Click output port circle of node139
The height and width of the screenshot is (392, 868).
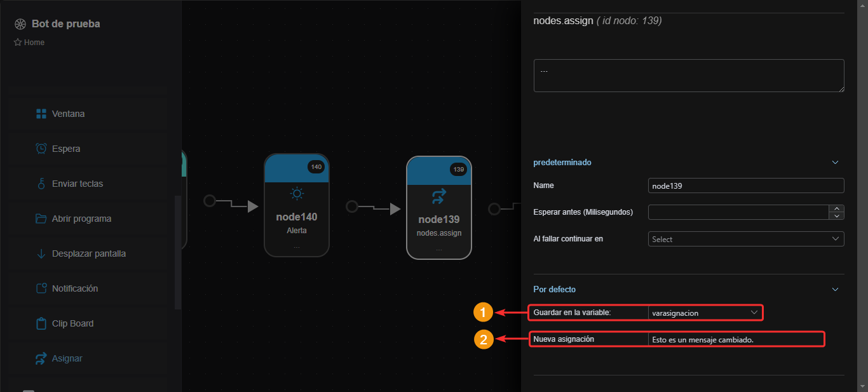coord(494,208)
